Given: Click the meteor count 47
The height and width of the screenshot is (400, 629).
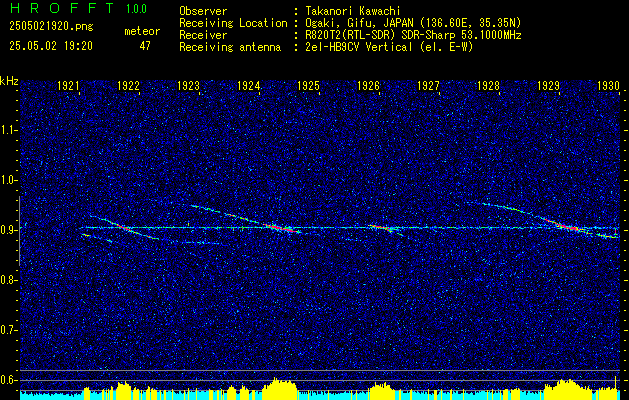Looking at the screenshot, I should click(x=145, y=46).
